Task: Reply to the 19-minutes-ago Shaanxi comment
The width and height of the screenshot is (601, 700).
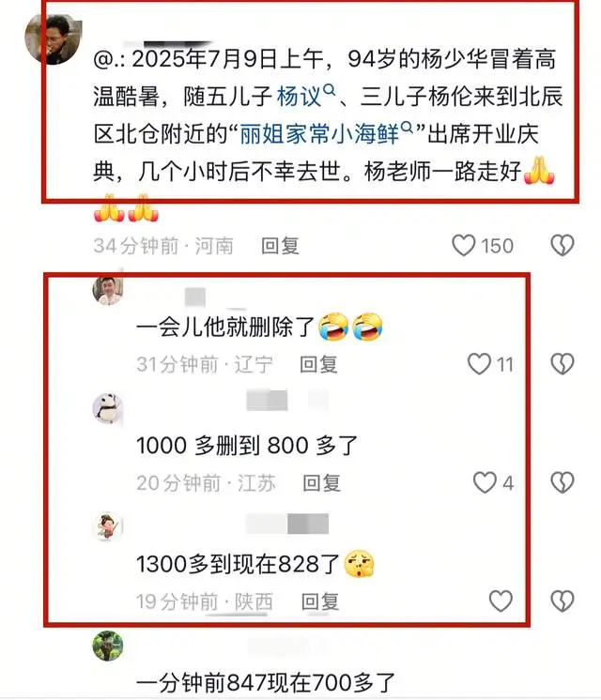Action: tap(320, 601)
